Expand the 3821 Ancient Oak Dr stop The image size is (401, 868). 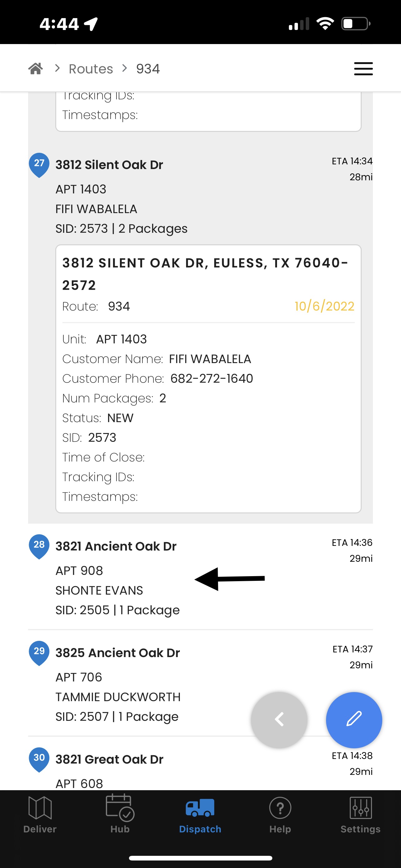(x=200, y=577)
